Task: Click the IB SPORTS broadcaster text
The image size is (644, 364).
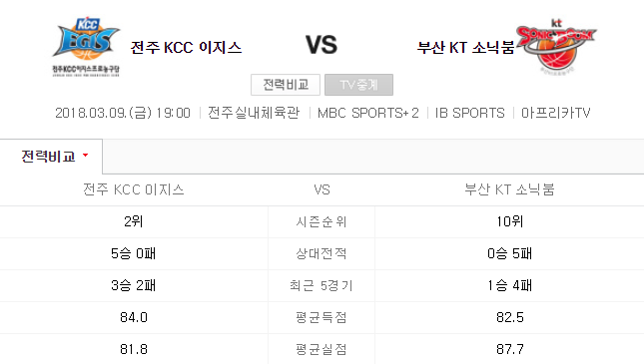Action: point(470,113)
